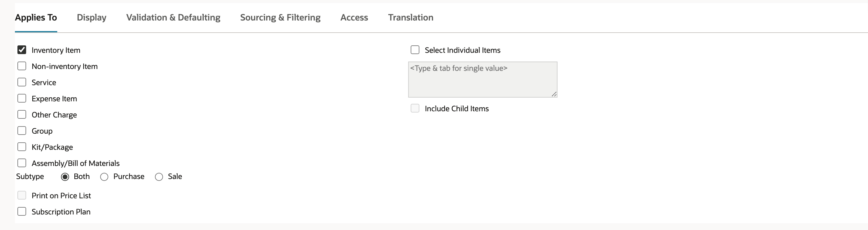Image resolution: width=868 pixels, height=230 pixels.
Task: Open the Access tab
Action: click(x=354, y=17)
